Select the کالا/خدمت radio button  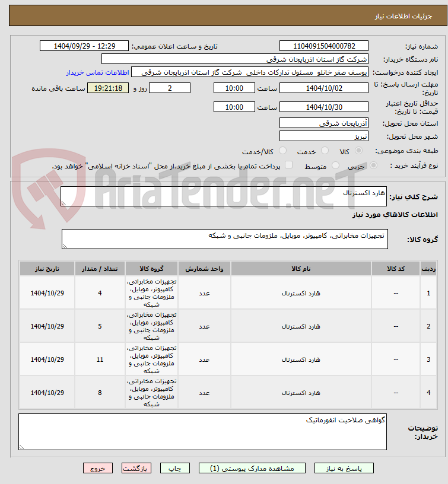coord(282,151)
